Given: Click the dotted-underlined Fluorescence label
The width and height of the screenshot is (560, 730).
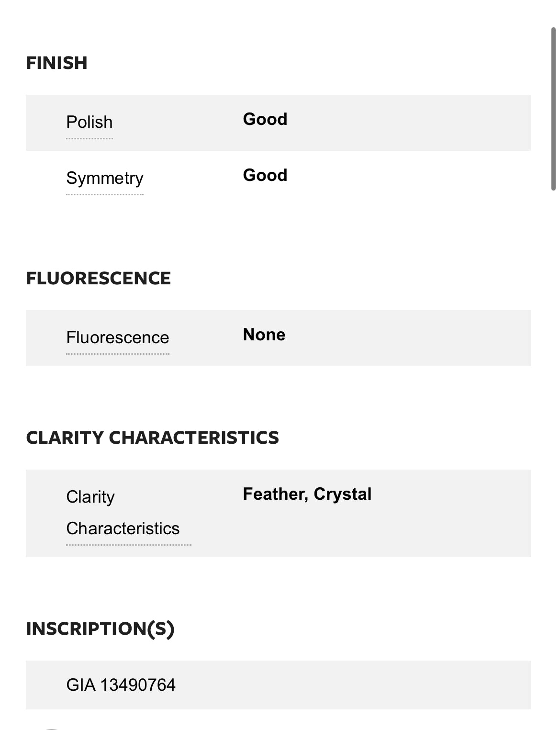Looking at the screenshot, I should point(118,337).
